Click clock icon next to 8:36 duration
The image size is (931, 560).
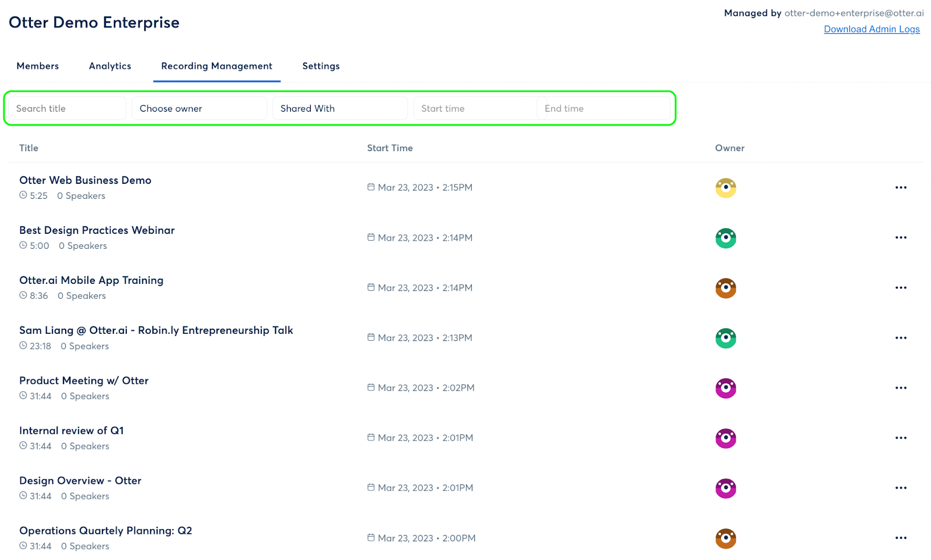(23, 295)
